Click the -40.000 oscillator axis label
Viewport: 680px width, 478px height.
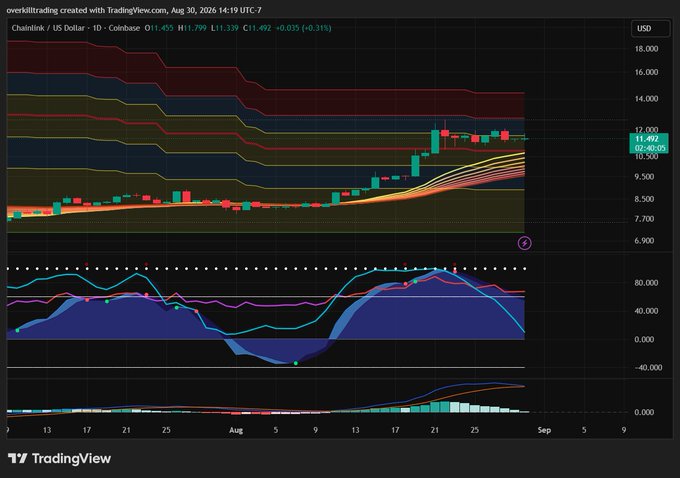pos(648,368)
